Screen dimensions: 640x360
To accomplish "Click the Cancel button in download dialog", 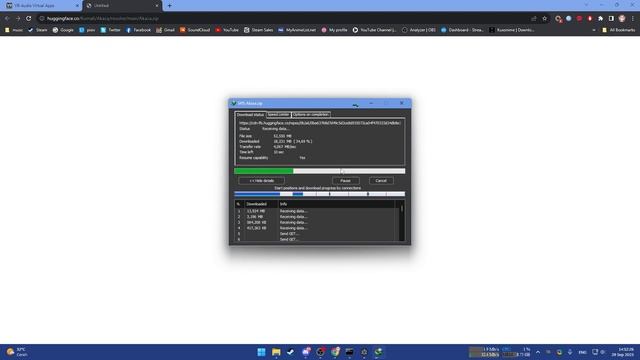I will 381,180.
